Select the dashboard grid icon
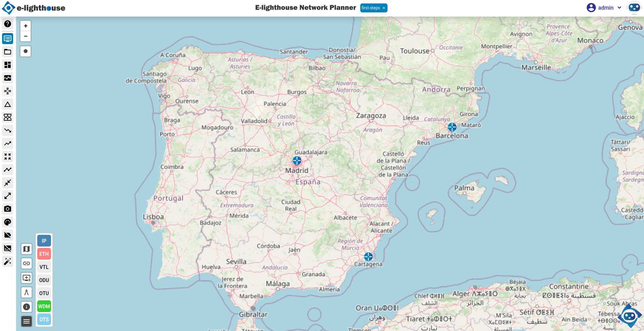 pyautogui.click(x=7, y=65)
